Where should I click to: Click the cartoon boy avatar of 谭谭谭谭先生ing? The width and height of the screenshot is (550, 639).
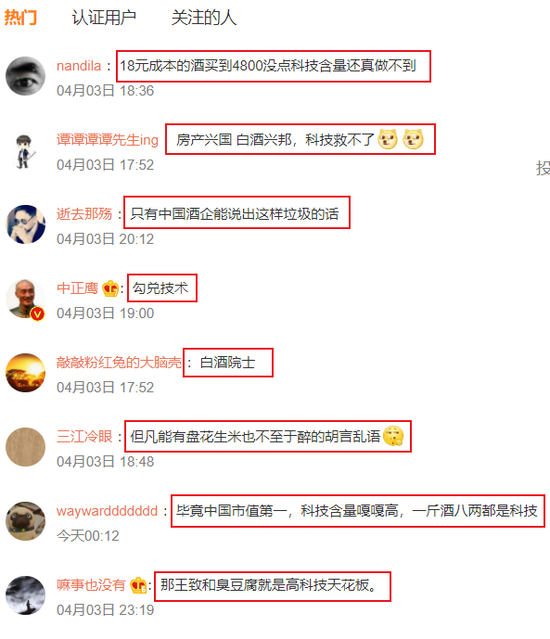click(24, 151)
